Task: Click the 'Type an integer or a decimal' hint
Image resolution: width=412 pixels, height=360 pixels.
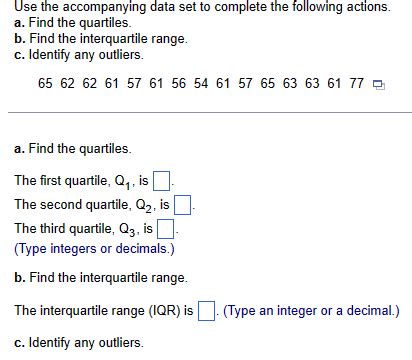Action: 311,311
